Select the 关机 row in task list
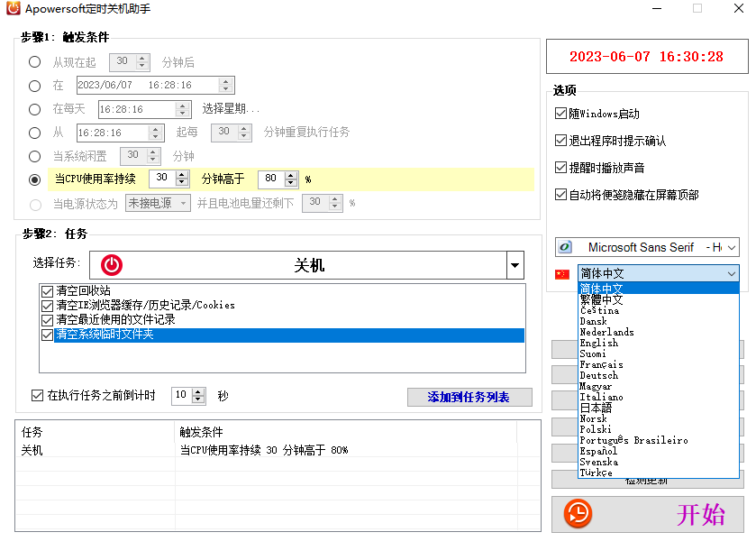Viewport: 756px width, 560px height. pos(278,450)
